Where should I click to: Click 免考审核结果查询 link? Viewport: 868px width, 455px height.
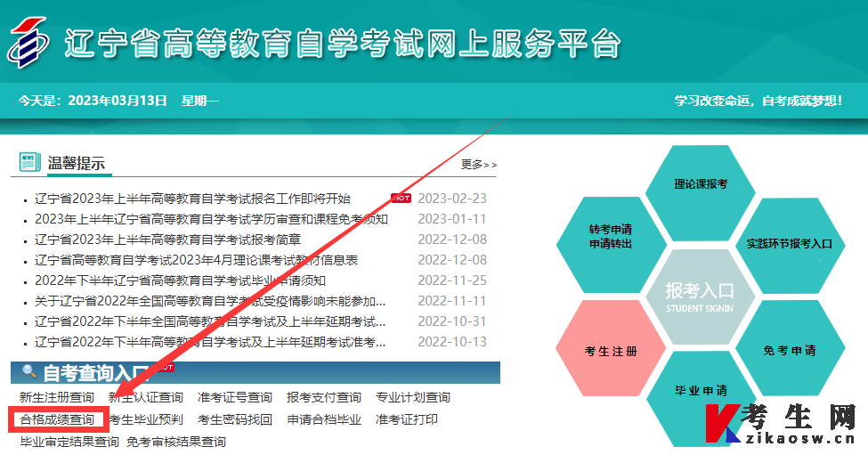176,442
